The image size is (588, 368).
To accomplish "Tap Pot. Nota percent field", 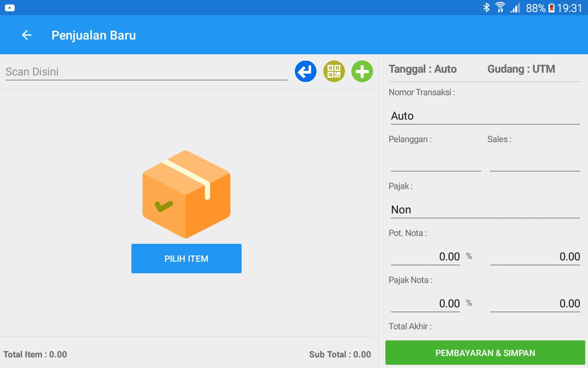I will (425, 257).
